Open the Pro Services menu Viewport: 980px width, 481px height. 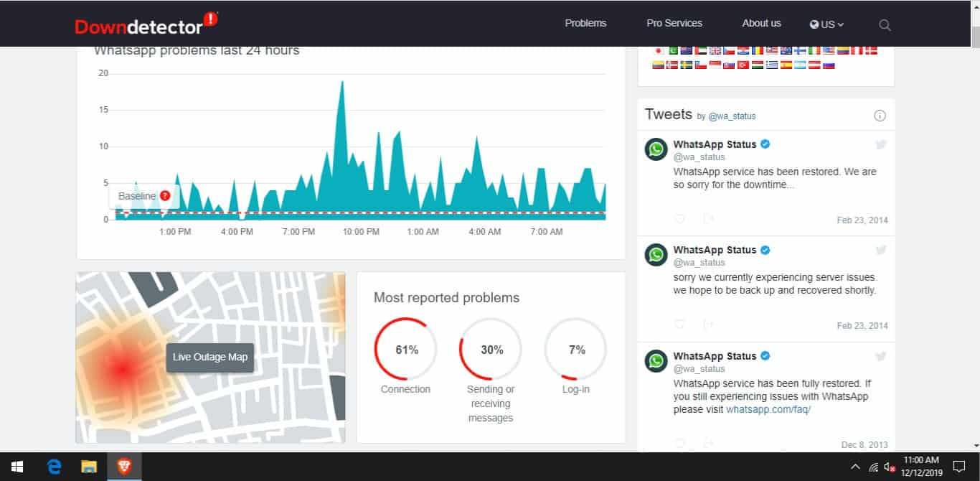(x=674, y=23)
